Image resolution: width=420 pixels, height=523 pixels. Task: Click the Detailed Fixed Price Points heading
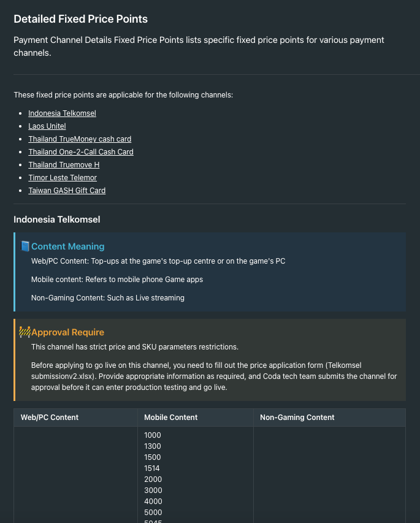81,19
